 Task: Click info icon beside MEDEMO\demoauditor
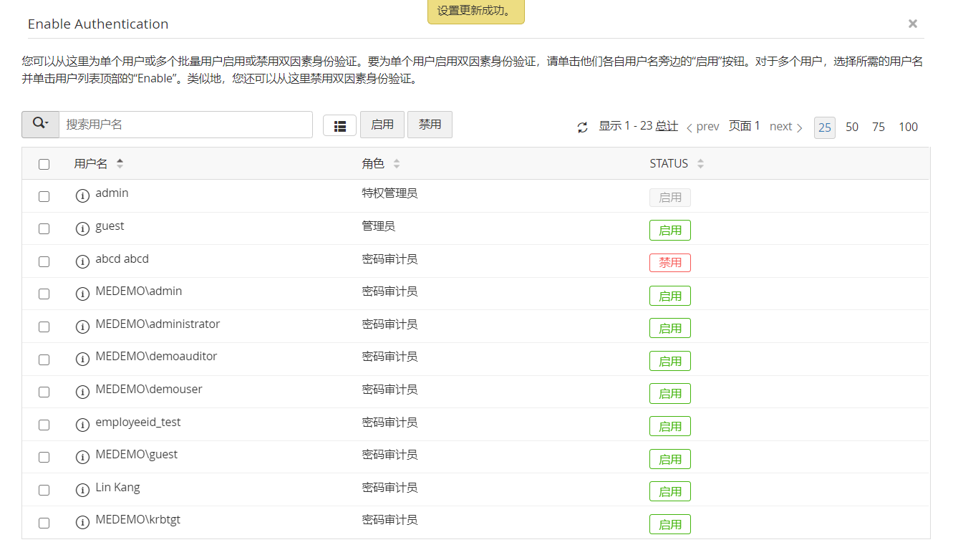(x=82, y=359)
